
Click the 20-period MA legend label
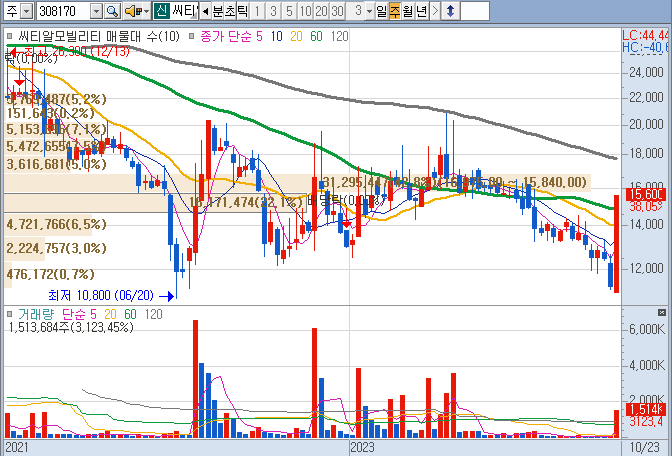(296, 36)
